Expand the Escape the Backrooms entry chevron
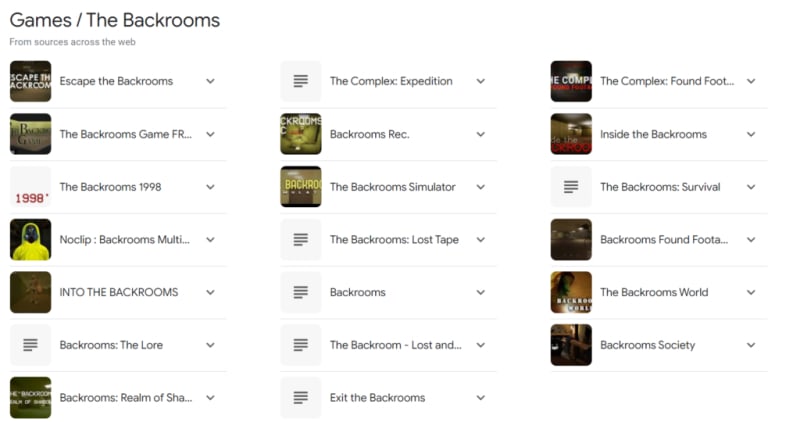 [210, 82]
